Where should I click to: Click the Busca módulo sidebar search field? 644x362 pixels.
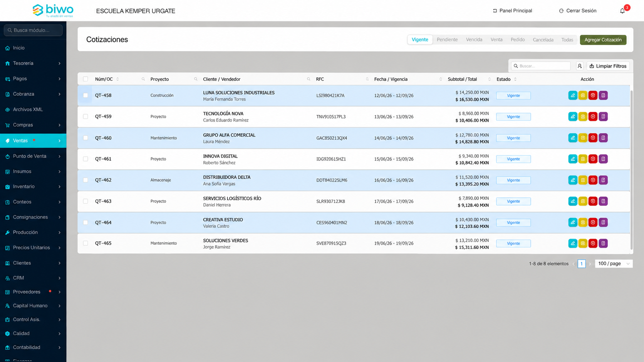33,30
